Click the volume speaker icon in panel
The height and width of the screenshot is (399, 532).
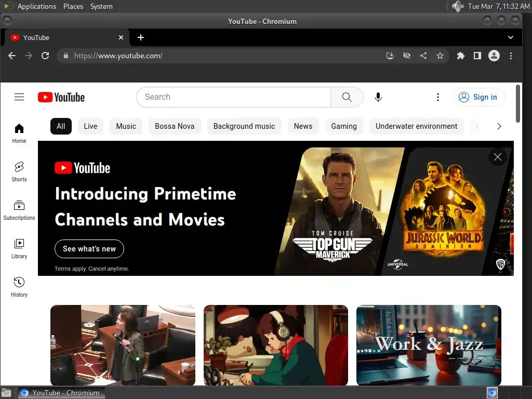click(x=458, y=6)
